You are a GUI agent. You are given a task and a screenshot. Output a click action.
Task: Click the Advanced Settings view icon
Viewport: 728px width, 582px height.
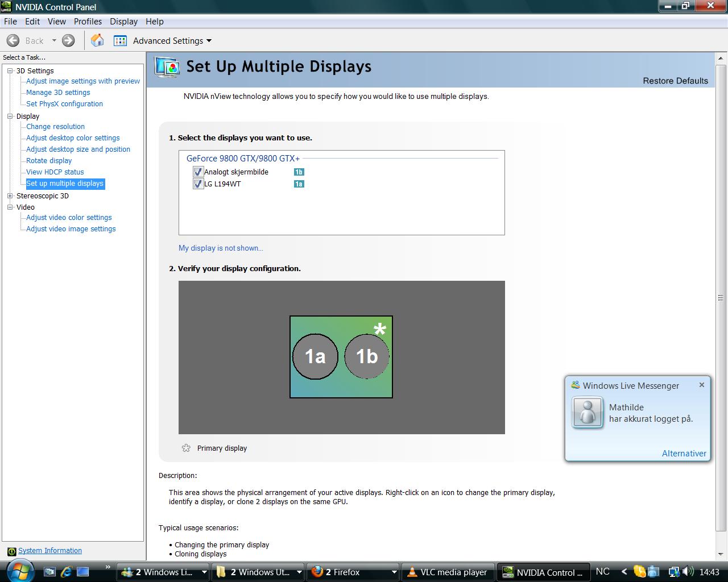coord(120,40)
